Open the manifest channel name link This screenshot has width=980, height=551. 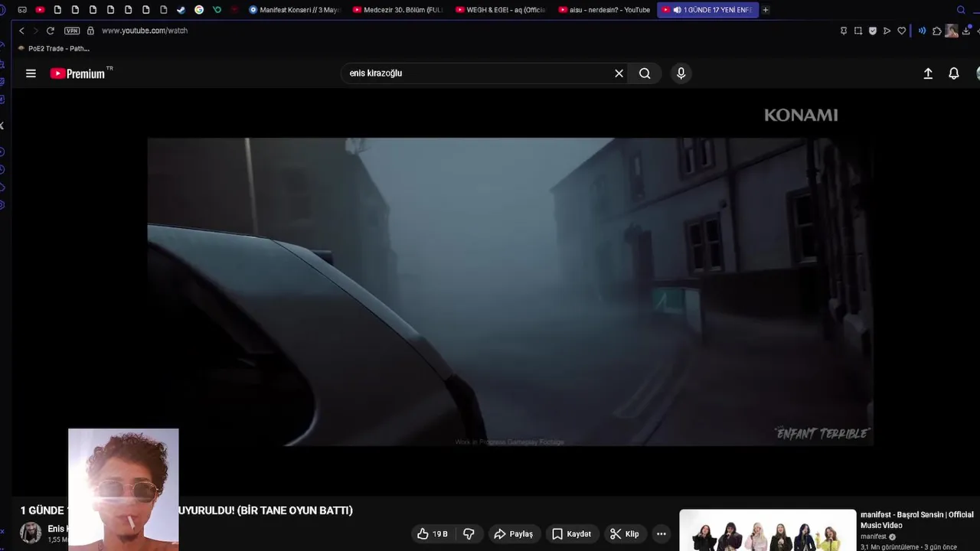click(873, 536)
